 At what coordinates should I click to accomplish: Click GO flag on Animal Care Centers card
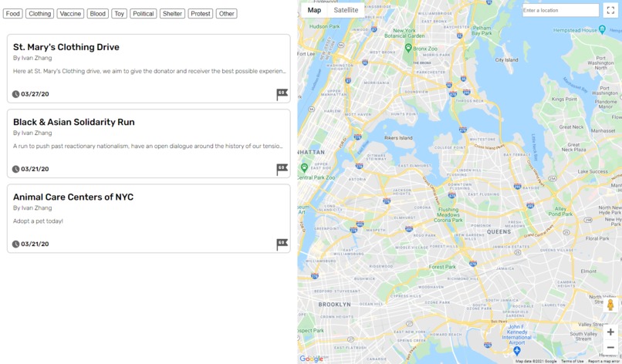(x=282, y=244)
